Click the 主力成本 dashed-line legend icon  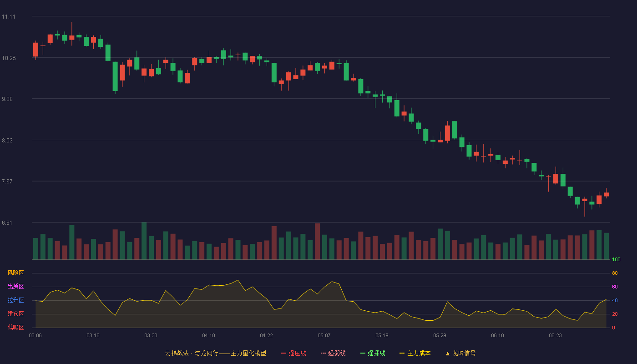point(402,353)
